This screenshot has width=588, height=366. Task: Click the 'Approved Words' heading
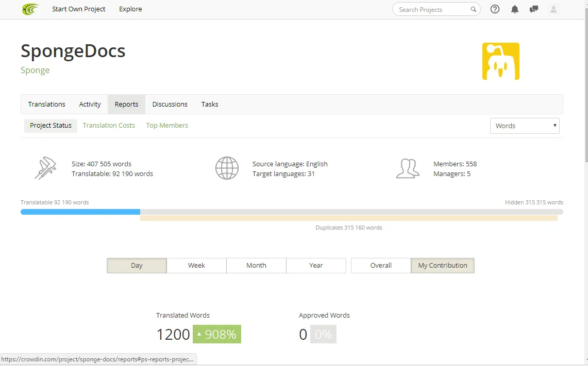click(324, 316)
